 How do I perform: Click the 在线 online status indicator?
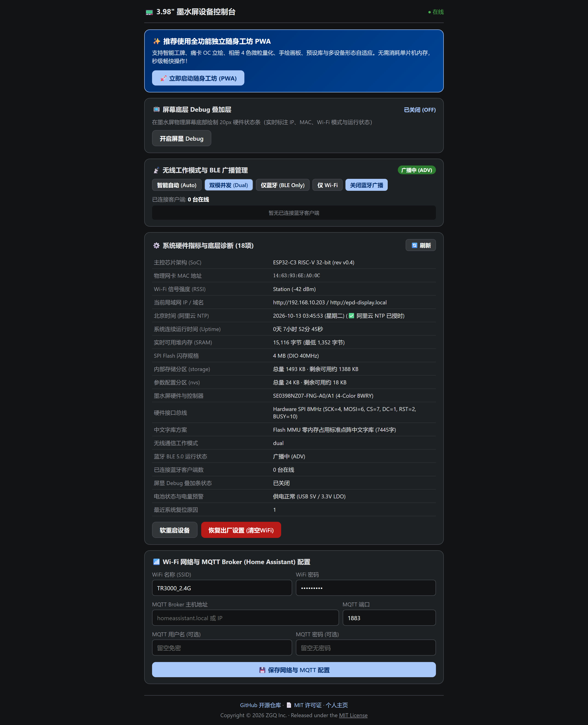435,12
